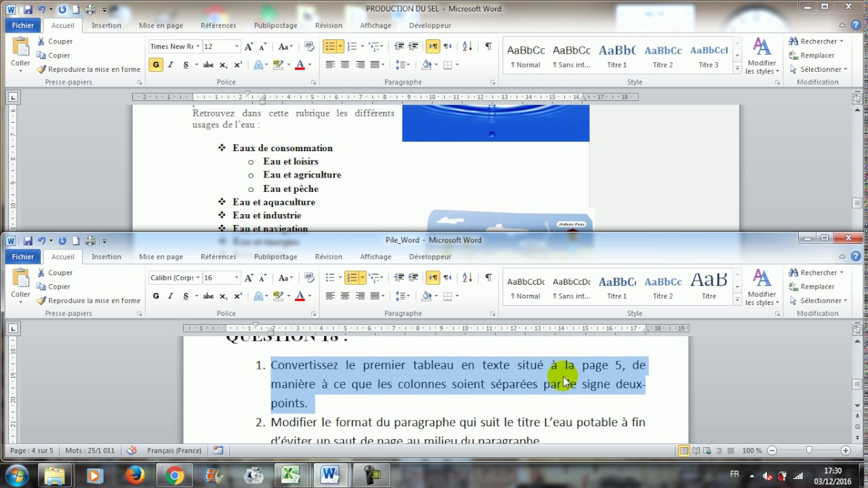Toggle show paragraph marks in PRODUCTION DU SEL window
Image resolution: width=868 pixels, height=488 pixels.
[x=488, y=46]
